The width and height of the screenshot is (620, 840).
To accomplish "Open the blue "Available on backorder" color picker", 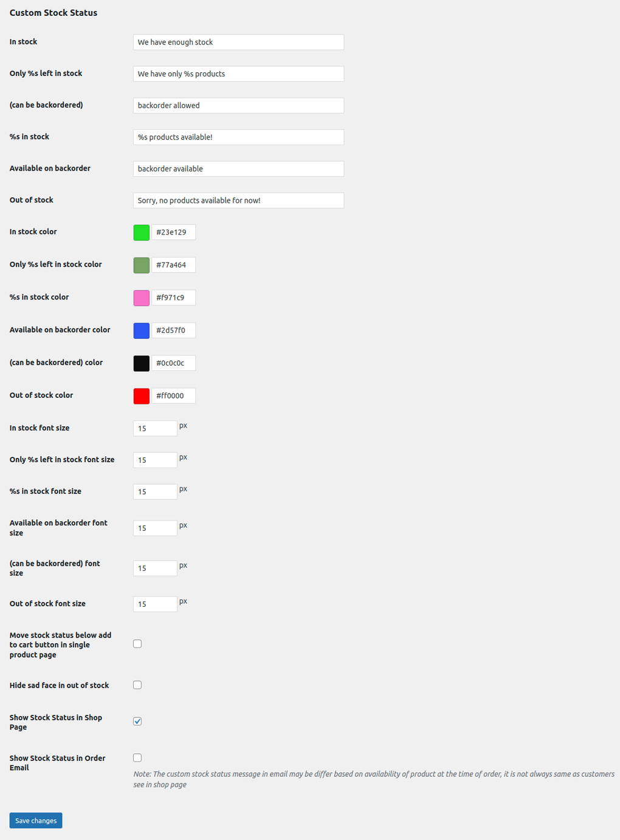I will [x=141, y=330].
